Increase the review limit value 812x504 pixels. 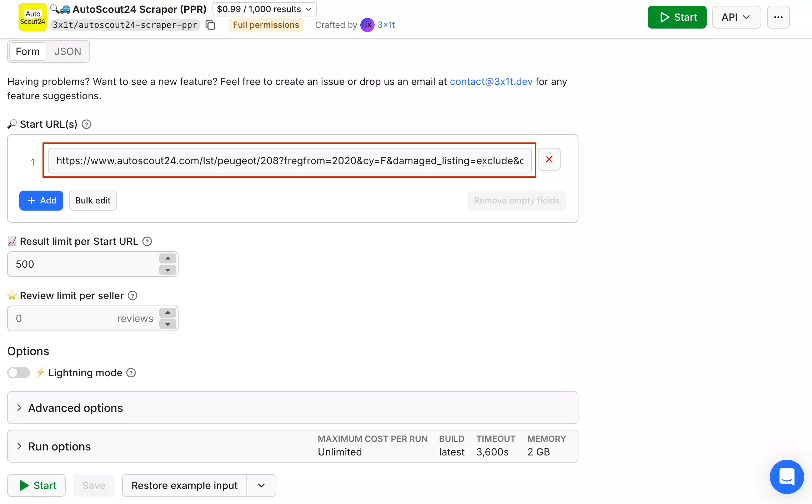pos(168,313)
